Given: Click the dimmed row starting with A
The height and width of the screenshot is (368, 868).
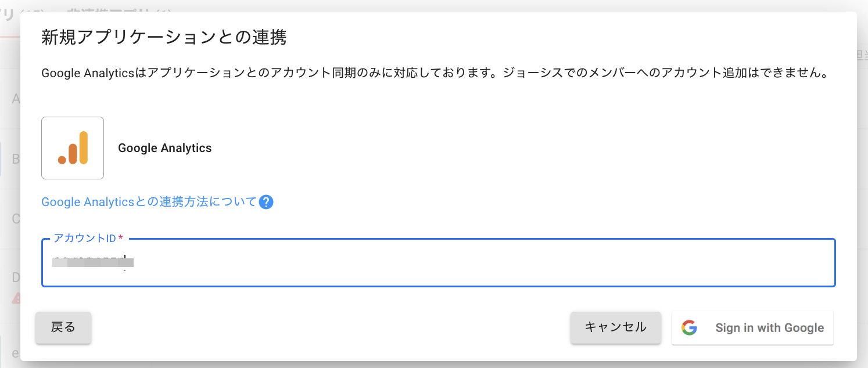Looking at the screenshot, I should pos(16,99).
